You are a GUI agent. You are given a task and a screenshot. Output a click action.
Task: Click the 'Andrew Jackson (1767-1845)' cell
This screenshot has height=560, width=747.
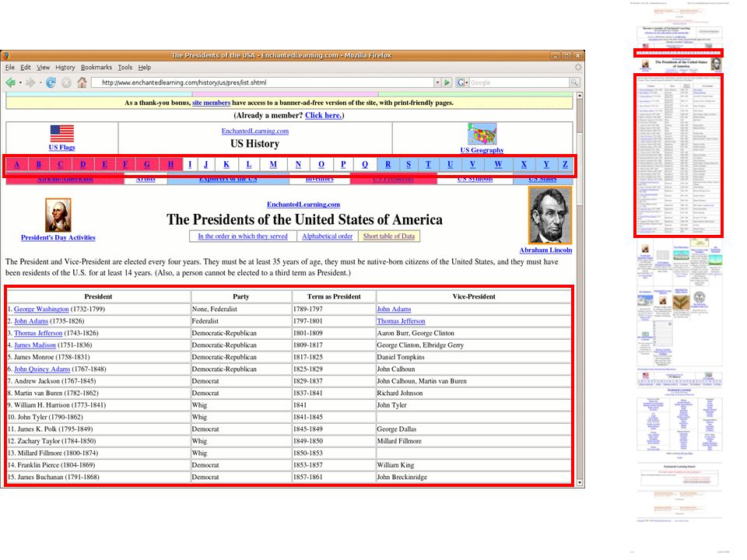99,381
